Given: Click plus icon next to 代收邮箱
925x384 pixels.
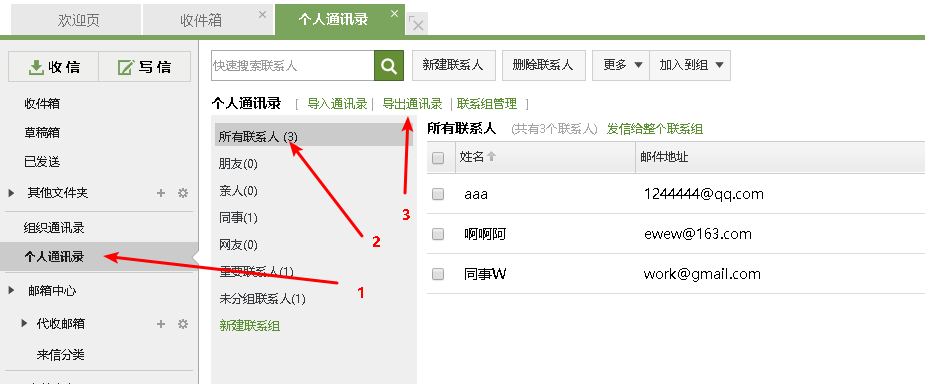Looking at the screenshot, I should pos(160,323).
